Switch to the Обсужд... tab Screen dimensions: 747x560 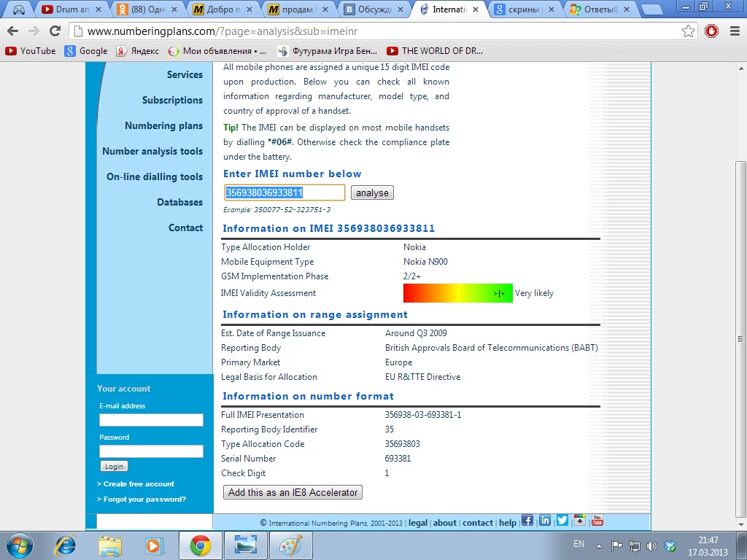tap(373, 9)
